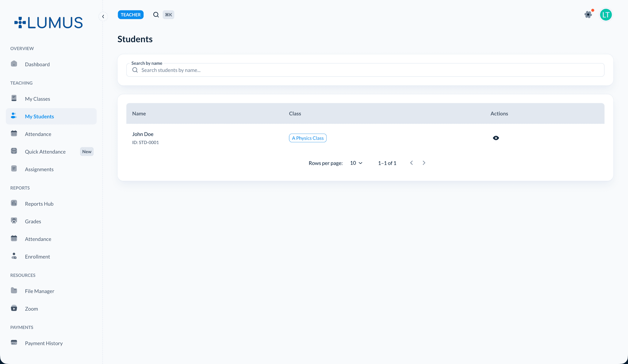The image size is (628, 364).
Task: Click the ID: STD-0001 text
Action: [x=145, y=142]
